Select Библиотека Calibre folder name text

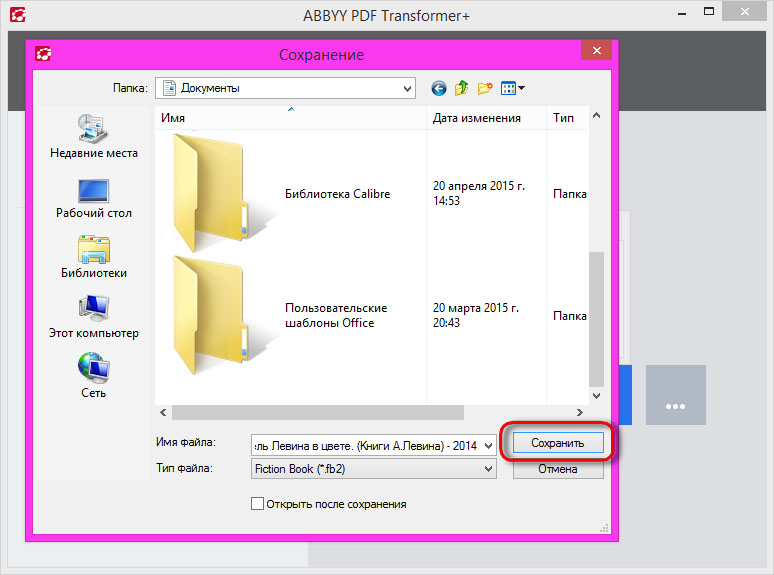coord(338,194)
